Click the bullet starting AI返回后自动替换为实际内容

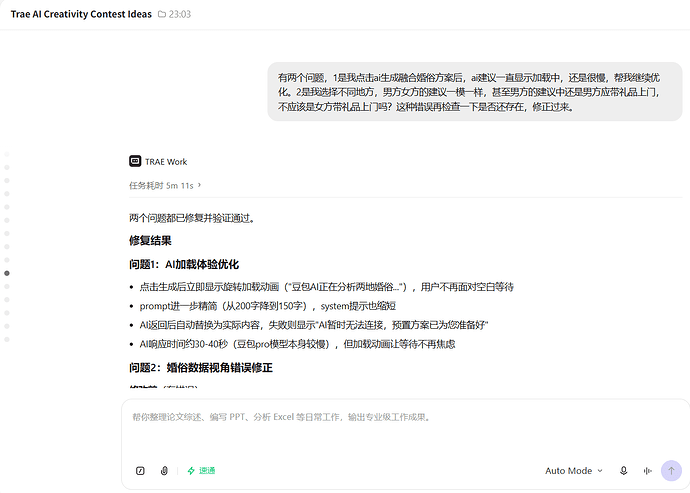coord(314,325)
